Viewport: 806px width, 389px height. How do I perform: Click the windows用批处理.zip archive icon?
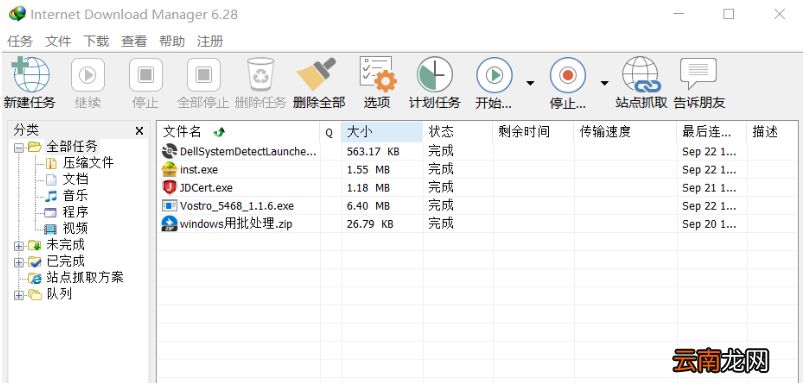[x=170, y=224]
